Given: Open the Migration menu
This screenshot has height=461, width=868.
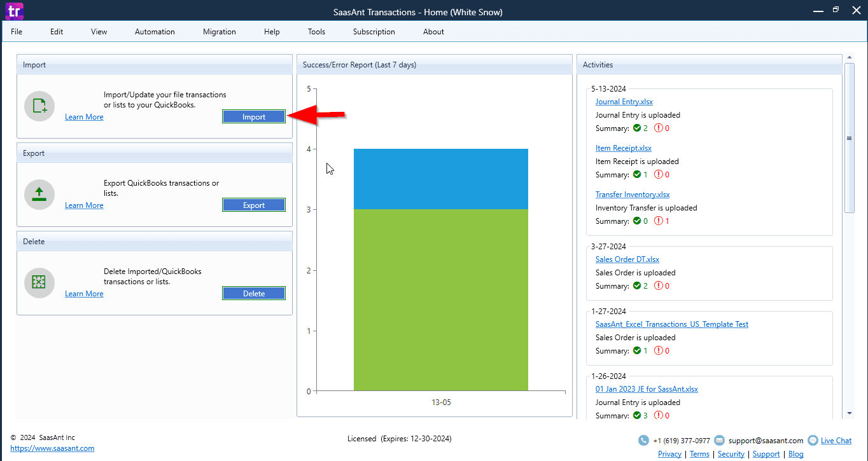Looking at the screenshot, I should tap(220, 32).
